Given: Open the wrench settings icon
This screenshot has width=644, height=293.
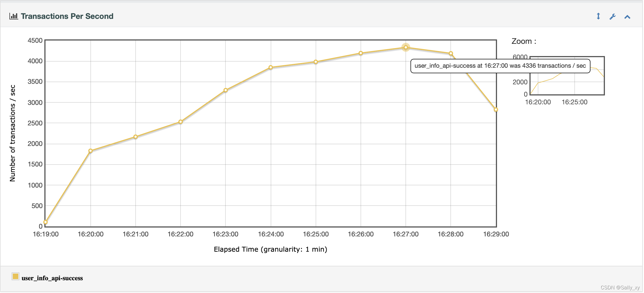Looking at the screenshot, I should coord(613,17).
